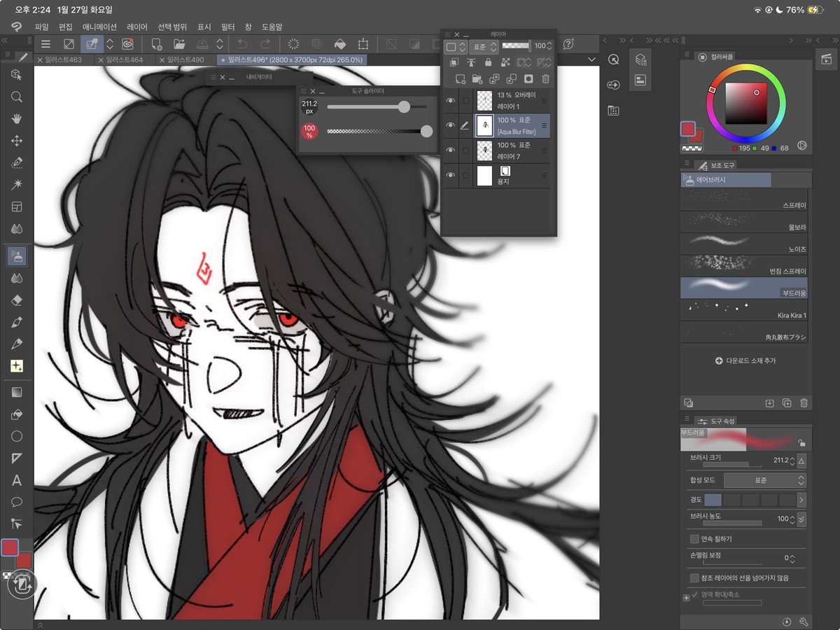This screenshot has height=630, width=840.
Task: Open the 필터 menu
Action: [227, 27]
